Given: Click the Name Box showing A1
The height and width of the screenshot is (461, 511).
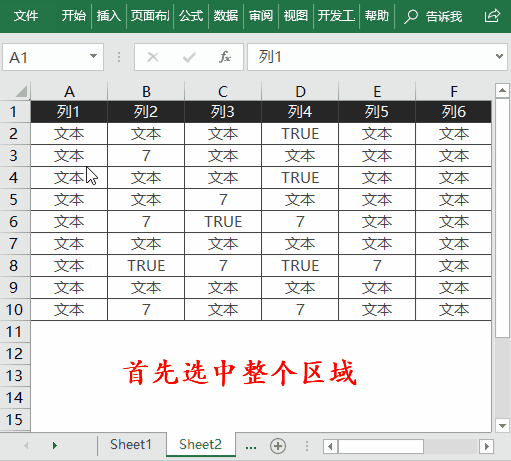Looking at the screenshot, I should click(53, 57).
